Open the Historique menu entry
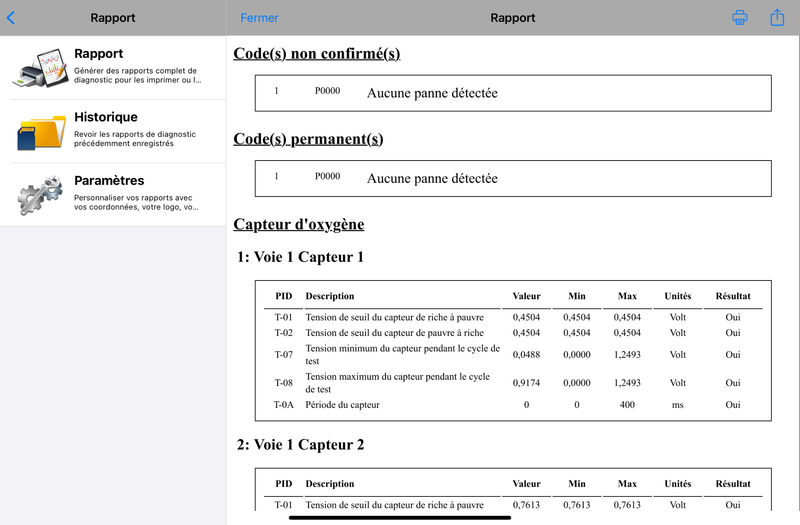The image size is (800, 525). click(113, 132)
